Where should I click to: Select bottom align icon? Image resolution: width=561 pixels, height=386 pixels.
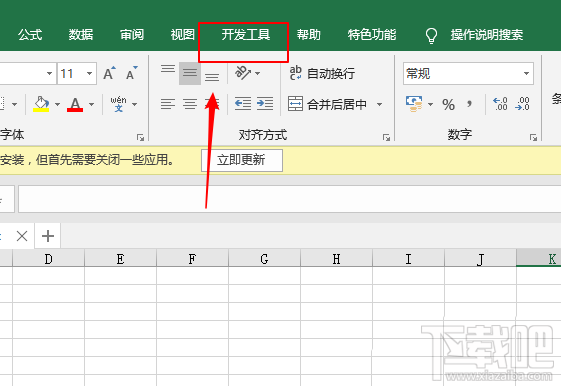tap(212, 77)
